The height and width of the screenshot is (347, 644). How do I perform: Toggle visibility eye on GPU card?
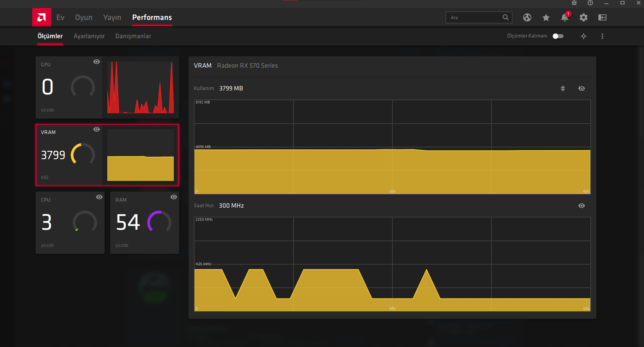pos(97,62)
